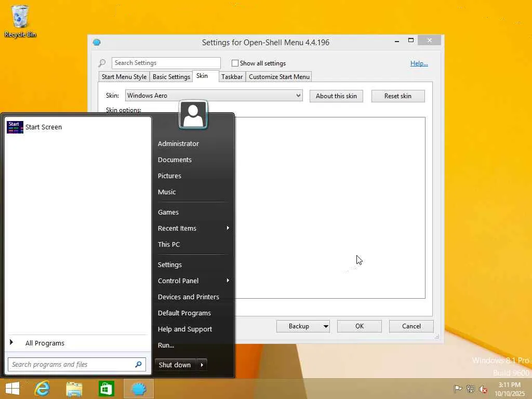
Task: Open the Shut down options arrow
Action: pos(202,365)
